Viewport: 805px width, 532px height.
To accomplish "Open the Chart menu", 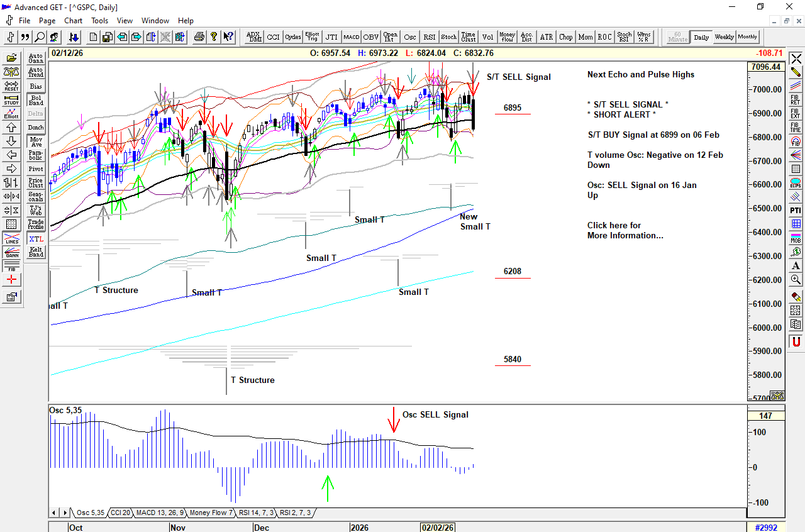I will 73,21.
